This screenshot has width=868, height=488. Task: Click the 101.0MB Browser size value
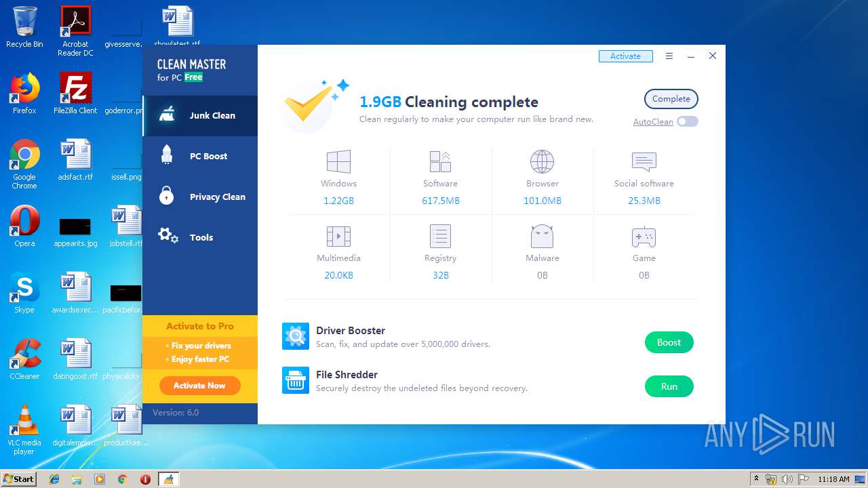542,201
